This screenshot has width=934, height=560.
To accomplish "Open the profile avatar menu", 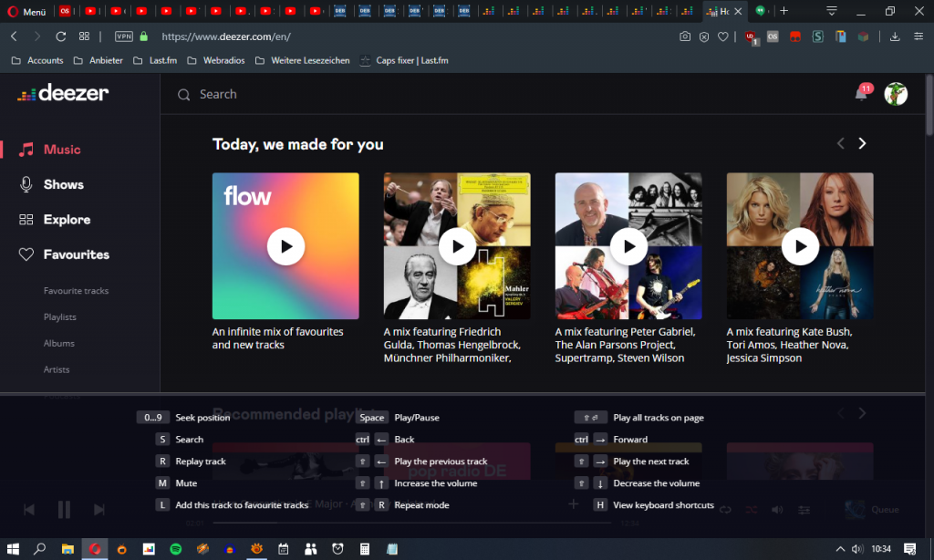I will [896, 94].
